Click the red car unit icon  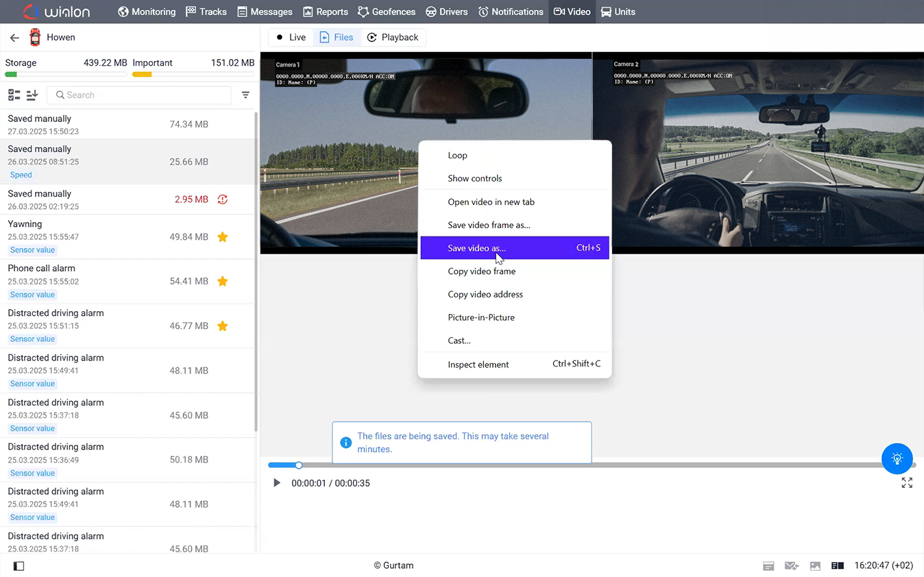[x=35, y=38]
